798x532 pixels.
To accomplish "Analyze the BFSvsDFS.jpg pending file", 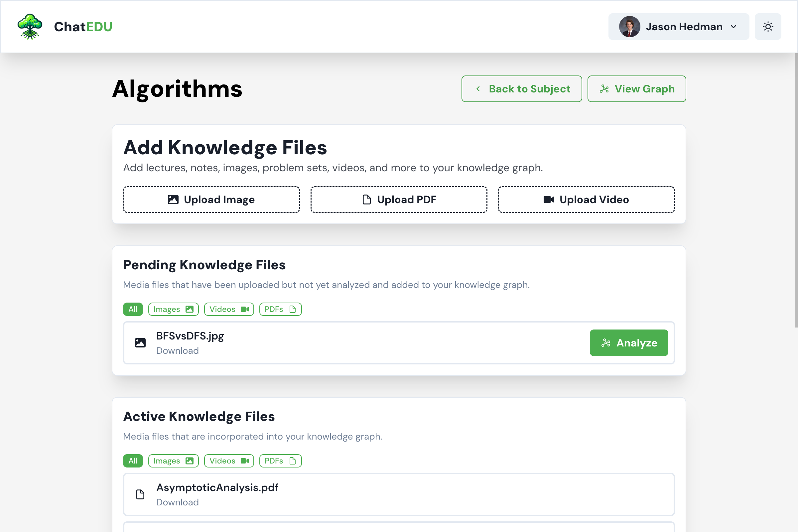I will (629, 343).
